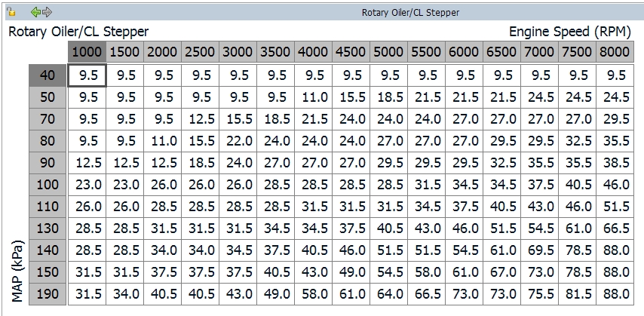Select the 1000 RPM column header
Viewport: 644px width, 316px height.
click(87, 52)
